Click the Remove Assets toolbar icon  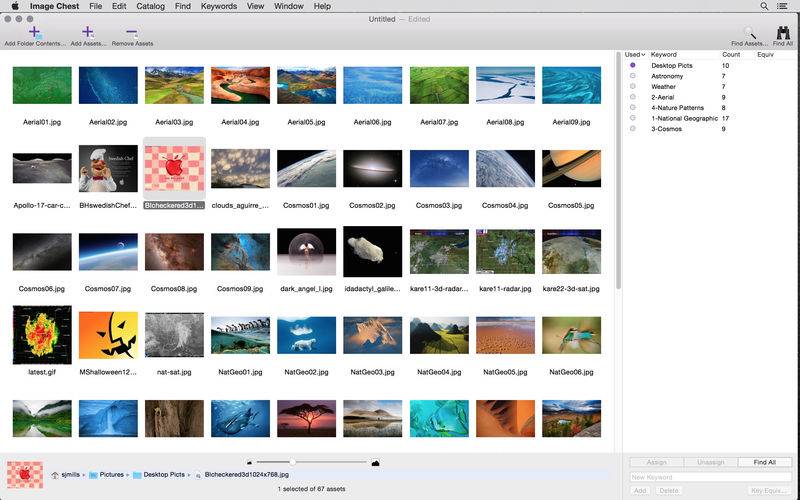(132, 32)
